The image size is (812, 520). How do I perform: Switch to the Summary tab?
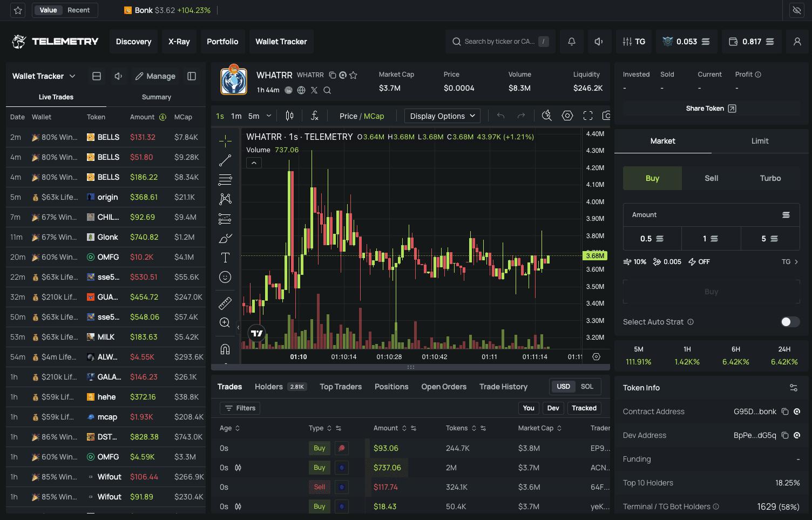pyautogui.click(x=157, y=97)
